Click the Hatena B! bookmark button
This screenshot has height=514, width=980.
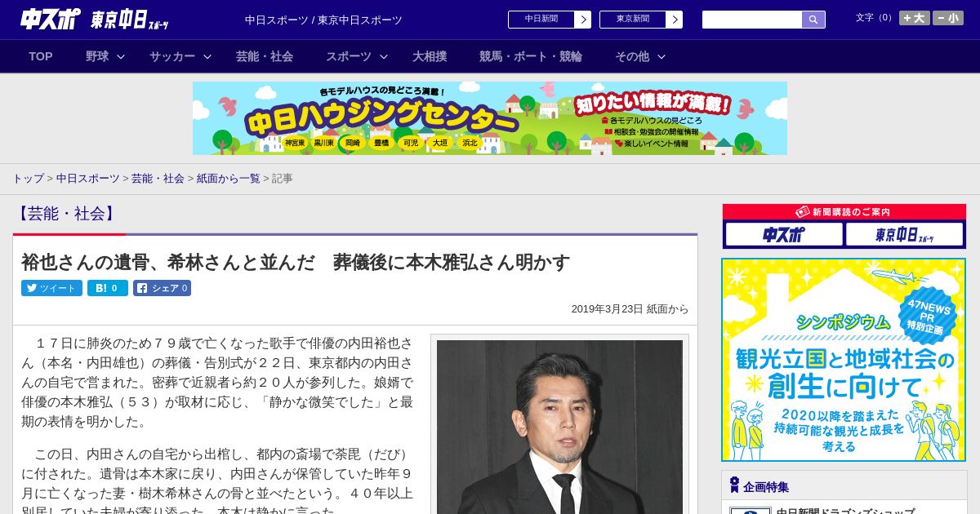108,288
